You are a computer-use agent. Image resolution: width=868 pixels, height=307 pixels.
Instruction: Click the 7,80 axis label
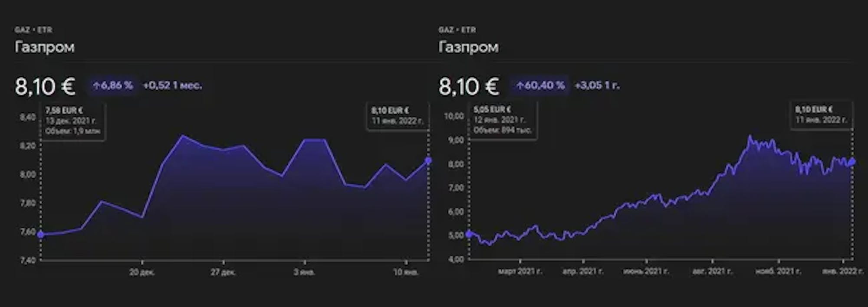(x=28, y=203)
